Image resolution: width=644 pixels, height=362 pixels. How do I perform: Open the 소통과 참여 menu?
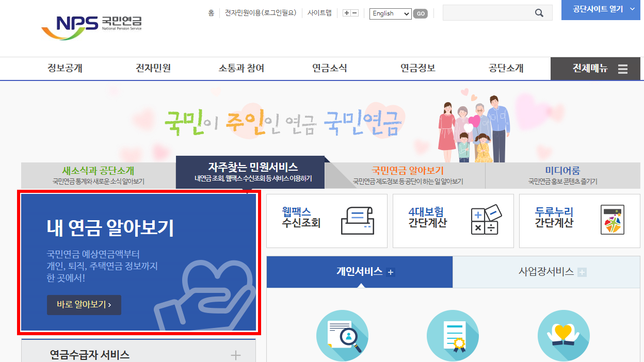242,68
